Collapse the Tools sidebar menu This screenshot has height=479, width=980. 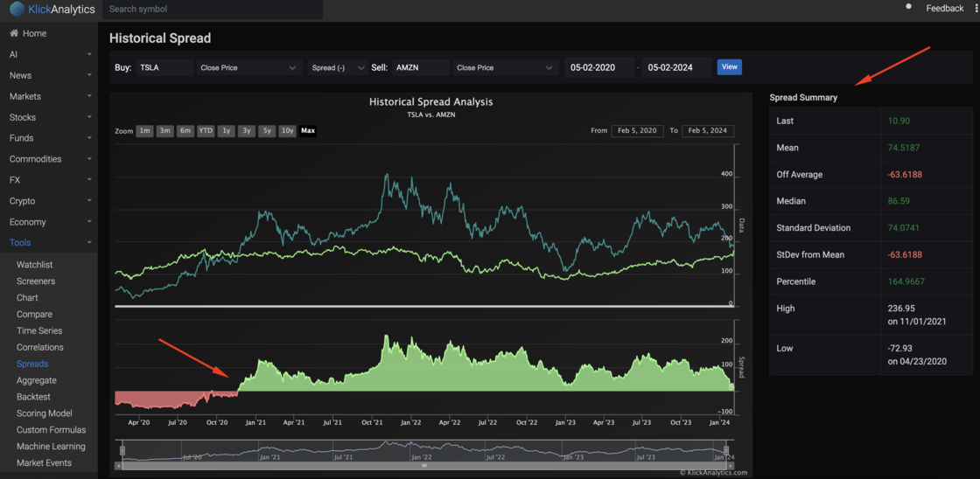click(49, 242)
